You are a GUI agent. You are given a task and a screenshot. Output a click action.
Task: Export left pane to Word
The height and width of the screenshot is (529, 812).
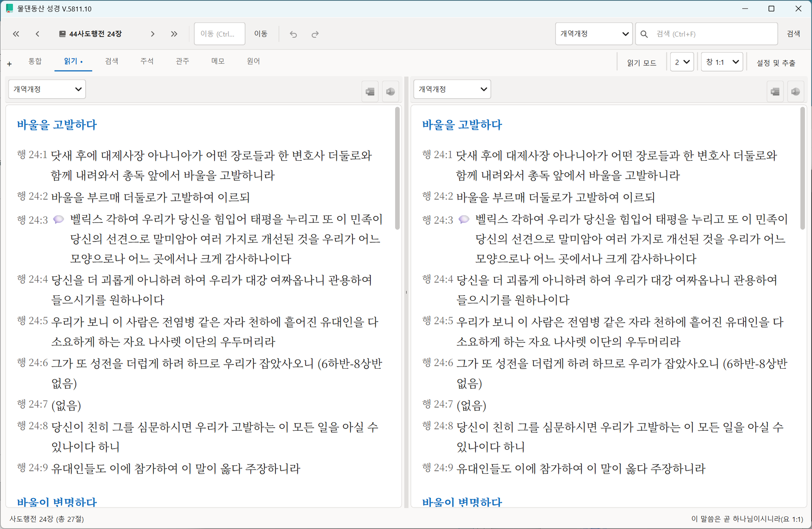[370, 91]
